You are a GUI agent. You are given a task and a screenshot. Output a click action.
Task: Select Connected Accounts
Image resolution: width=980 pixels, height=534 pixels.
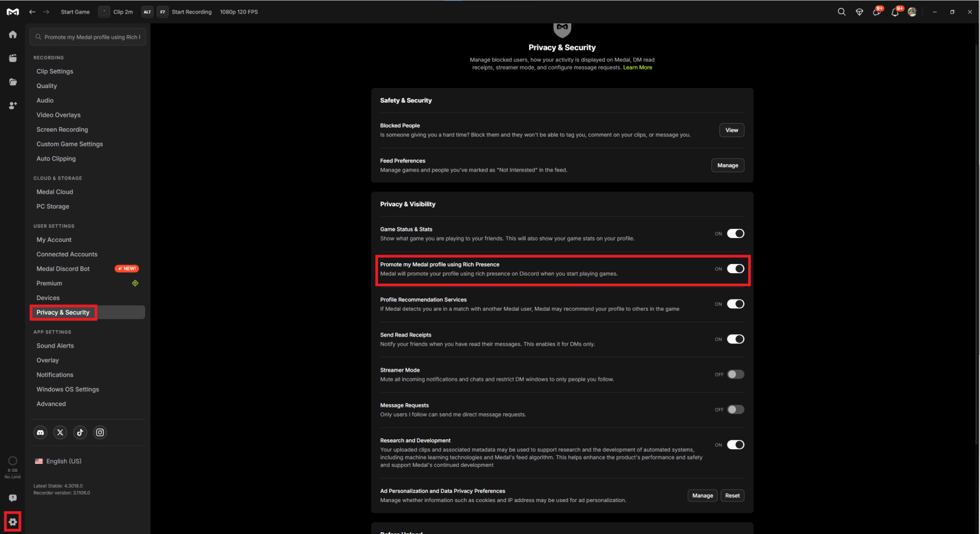coord(67,254)
